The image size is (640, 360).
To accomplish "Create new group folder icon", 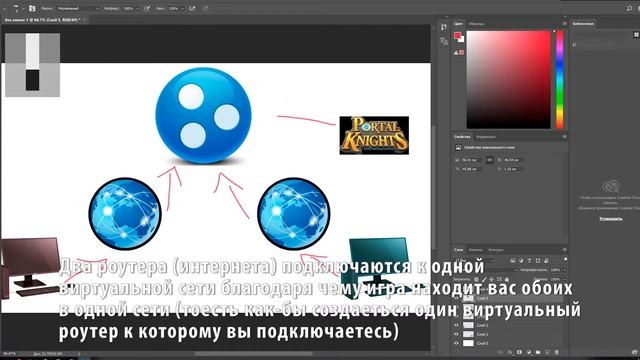I will (x=538, y=352).
